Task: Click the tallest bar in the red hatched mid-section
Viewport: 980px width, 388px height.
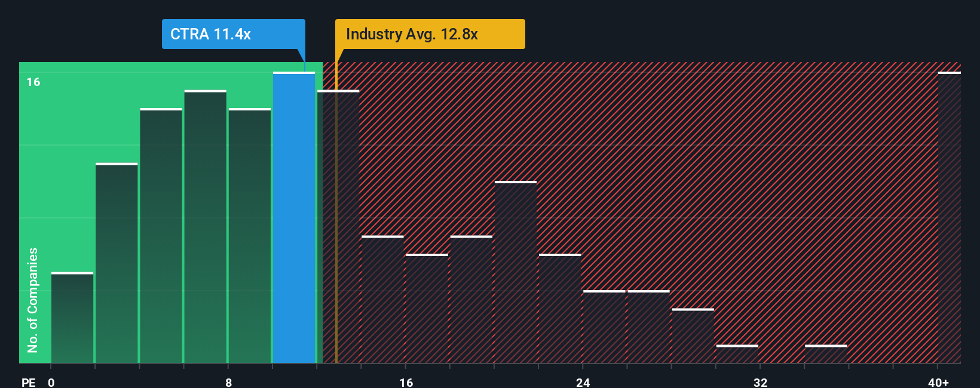Action: click(516, 272)
